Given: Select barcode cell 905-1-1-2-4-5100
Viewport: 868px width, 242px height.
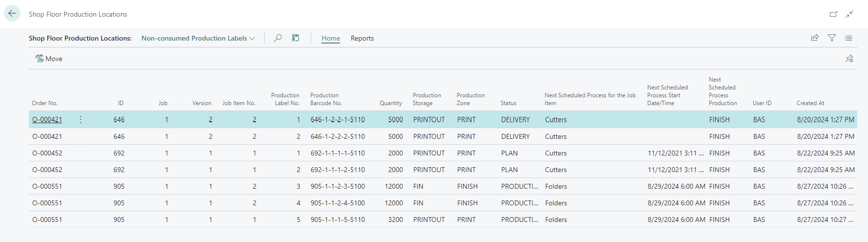Looking at the screenshot, I should pyautogui.click(x=338, y=203).
